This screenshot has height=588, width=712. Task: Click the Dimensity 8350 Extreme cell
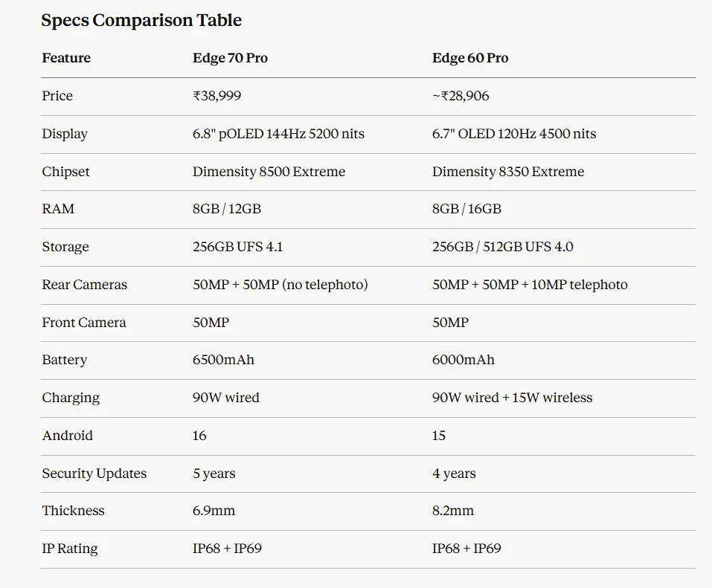coord(508,172)
